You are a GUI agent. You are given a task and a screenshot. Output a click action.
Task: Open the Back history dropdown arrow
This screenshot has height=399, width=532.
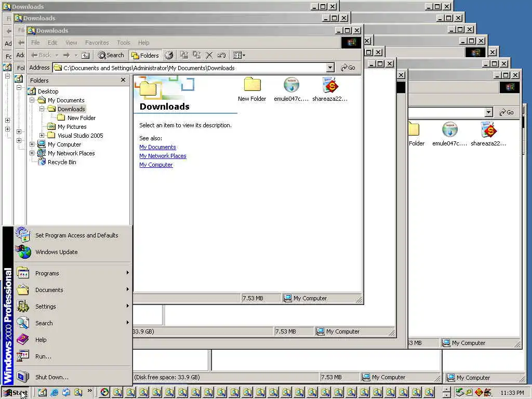[x=57, y=55]
